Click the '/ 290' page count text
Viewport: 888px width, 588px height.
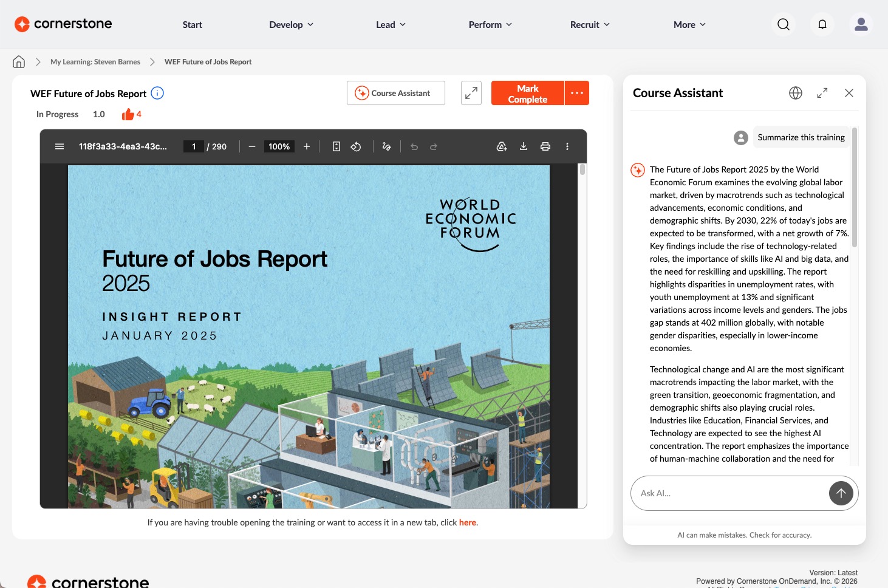(x=217, y=146)
